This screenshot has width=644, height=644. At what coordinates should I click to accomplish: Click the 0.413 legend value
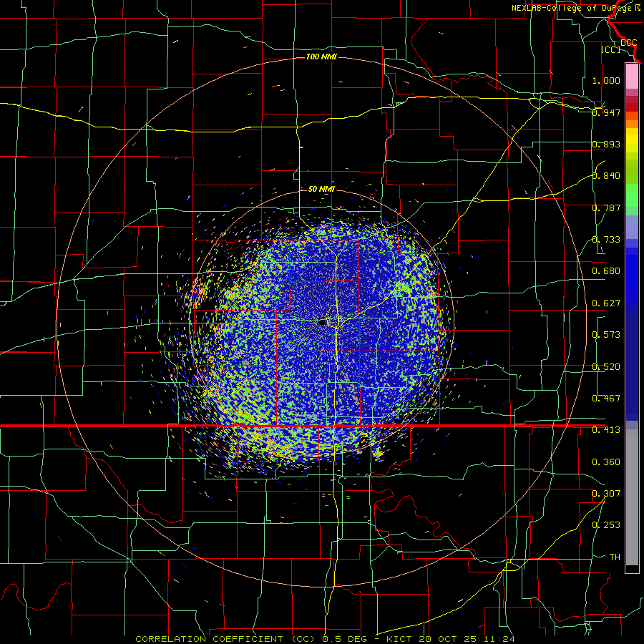click(x=606, y=430)
